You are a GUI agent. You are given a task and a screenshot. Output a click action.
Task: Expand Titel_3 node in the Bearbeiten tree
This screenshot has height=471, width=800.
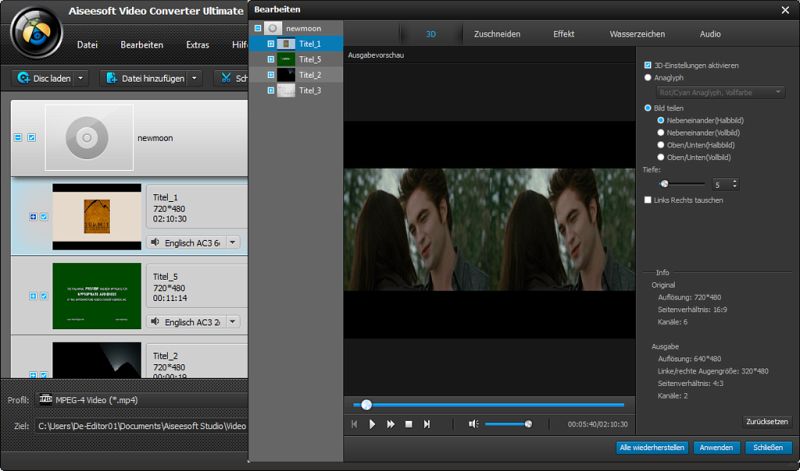click(271, 90)
